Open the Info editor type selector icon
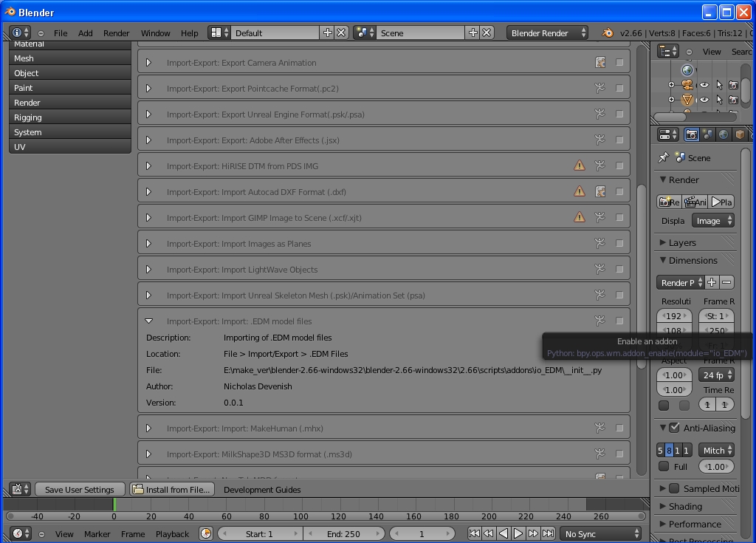This screenshot has height=543, width=756. 20,33
